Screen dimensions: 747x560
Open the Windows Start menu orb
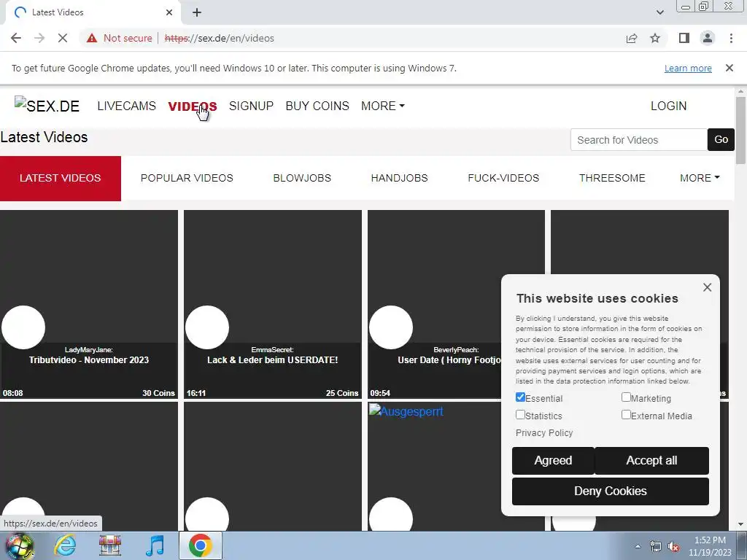click(20, 545)
